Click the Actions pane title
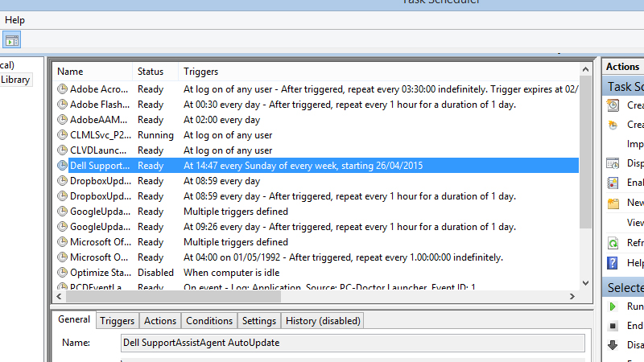The height and width of the screenshot is (362, 644). (x=622, y=67)
